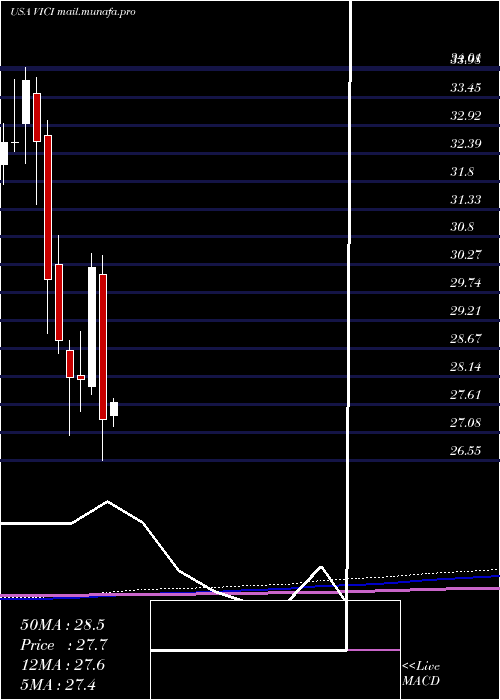Click the '50MA : 28.5' reading
This screenshot has height=700, width=500.
click(x=62, y=625)
